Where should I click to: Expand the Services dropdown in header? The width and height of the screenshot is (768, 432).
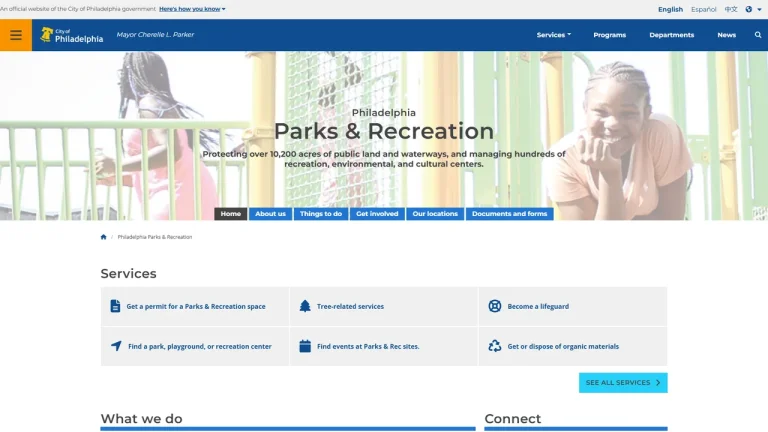point(553,35)
